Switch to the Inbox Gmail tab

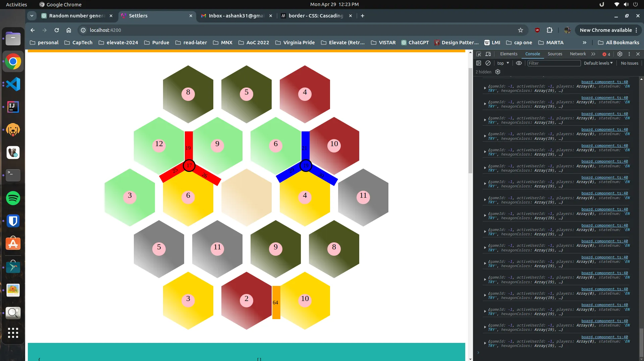(236, 16)
